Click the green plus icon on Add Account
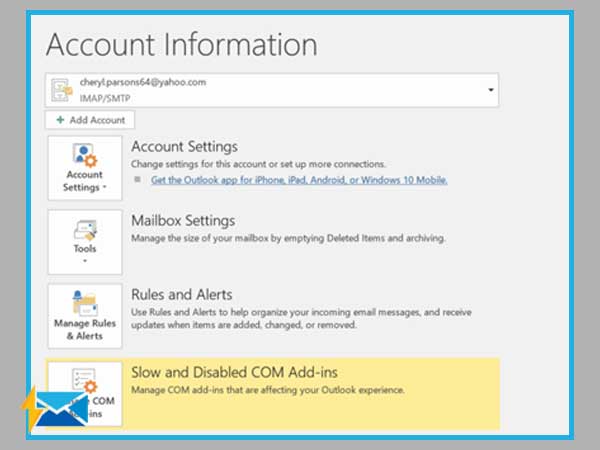The image size is (600, 450). coord(60,120)
